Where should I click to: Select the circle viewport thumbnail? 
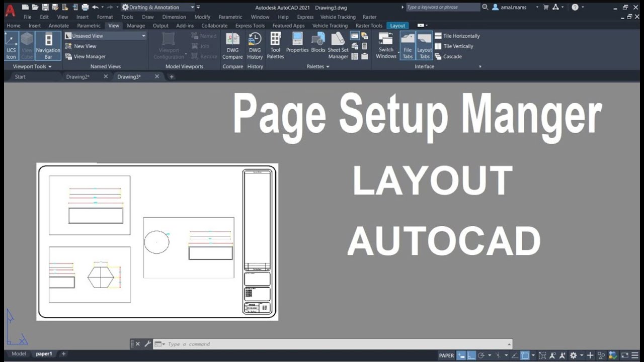point(189,247)
